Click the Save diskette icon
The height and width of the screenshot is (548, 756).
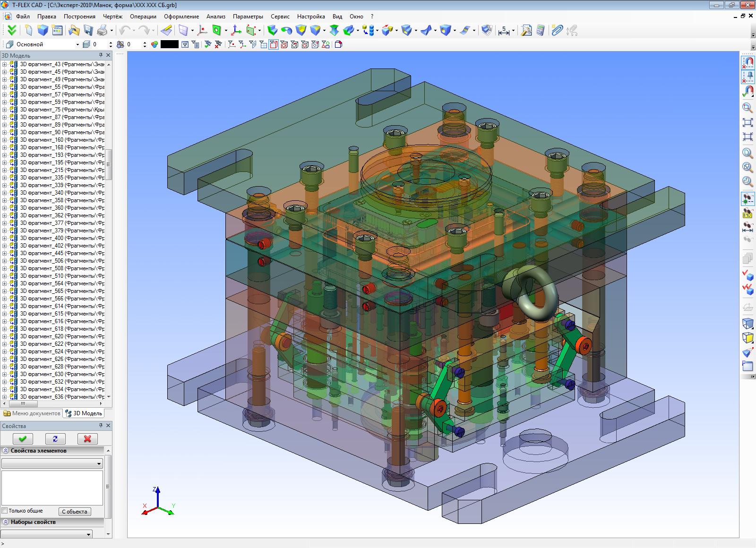[88, 31]
